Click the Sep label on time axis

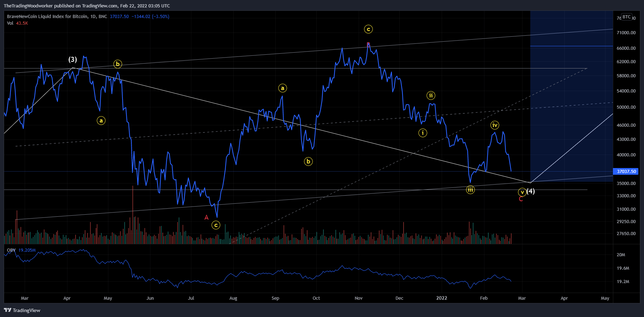pyautogui.click(x=275, y=298)
